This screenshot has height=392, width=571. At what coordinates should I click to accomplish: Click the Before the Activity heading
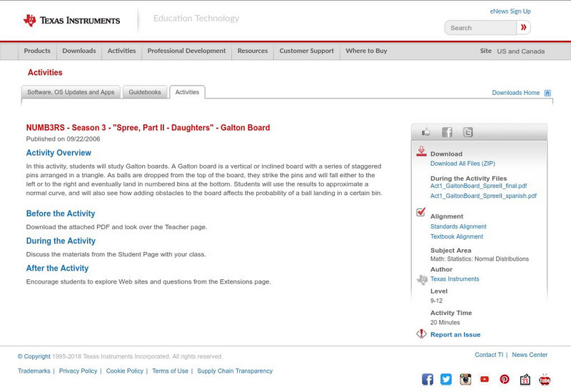[x=61, y=213]
